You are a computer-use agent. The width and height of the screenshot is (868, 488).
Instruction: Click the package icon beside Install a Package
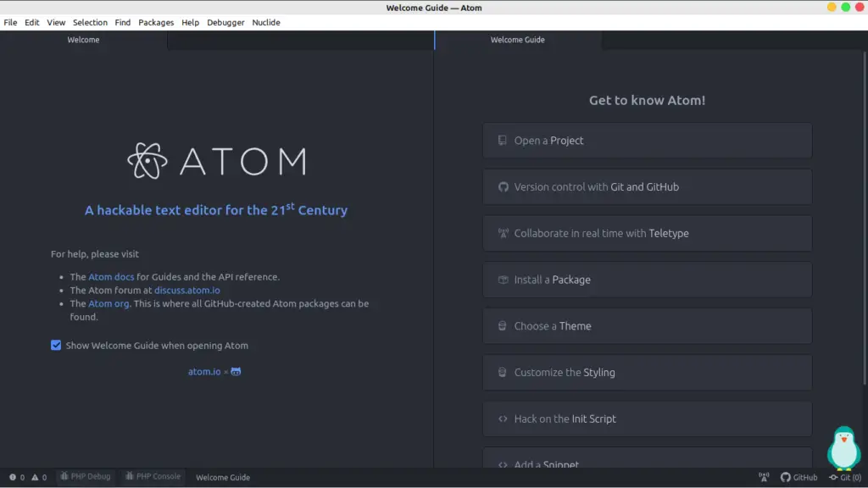coord(503,280)
